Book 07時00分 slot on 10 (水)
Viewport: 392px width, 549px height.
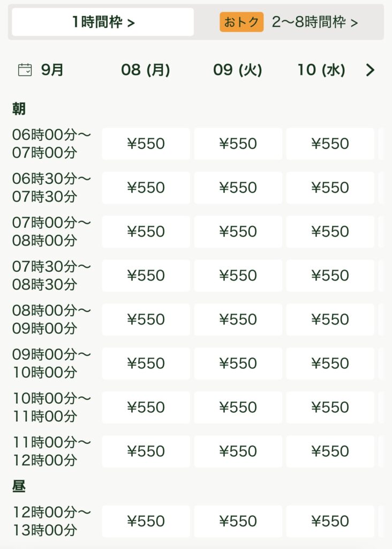(x=330, y=232)
